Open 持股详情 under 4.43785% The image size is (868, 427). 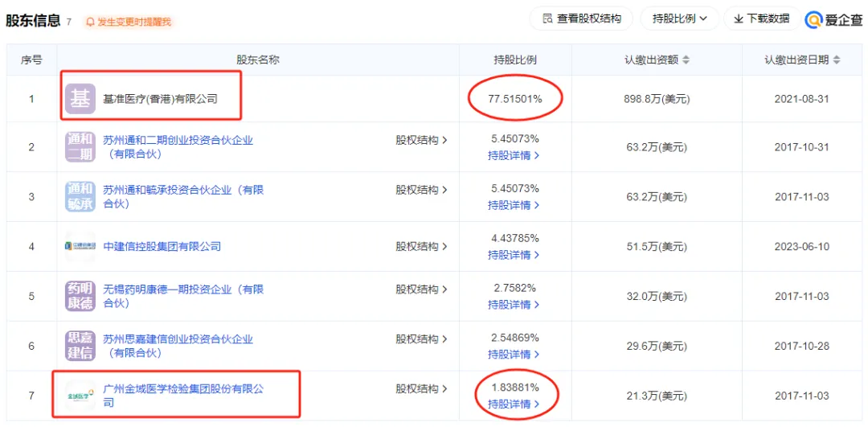tap(514, 255)
